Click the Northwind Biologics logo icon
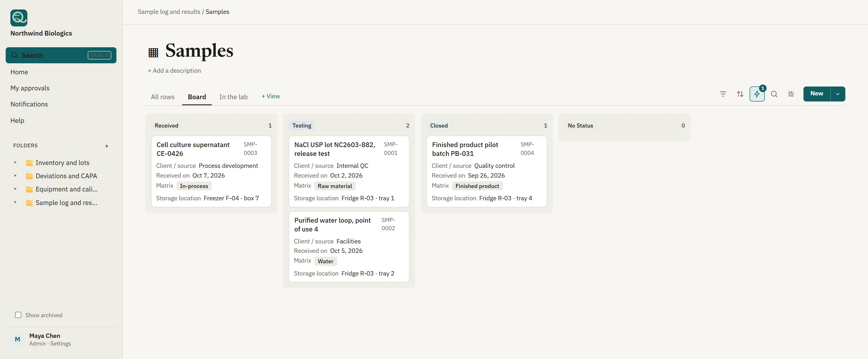Viewport: 868px width, 359px height. (19, 18)
